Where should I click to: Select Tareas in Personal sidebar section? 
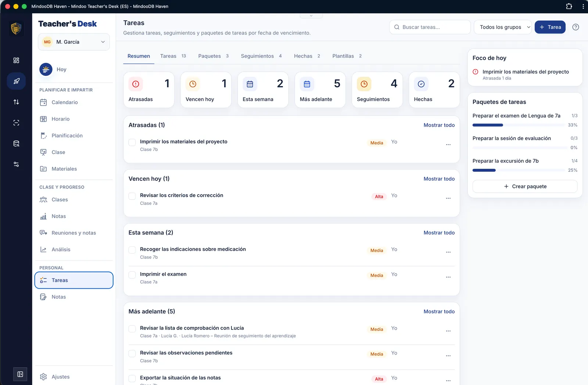[74, 280]
